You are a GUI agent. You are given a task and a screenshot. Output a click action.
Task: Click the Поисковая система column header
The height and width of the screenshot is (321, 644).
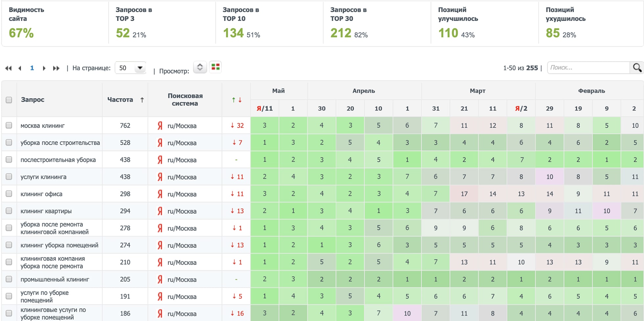point(185,100)
